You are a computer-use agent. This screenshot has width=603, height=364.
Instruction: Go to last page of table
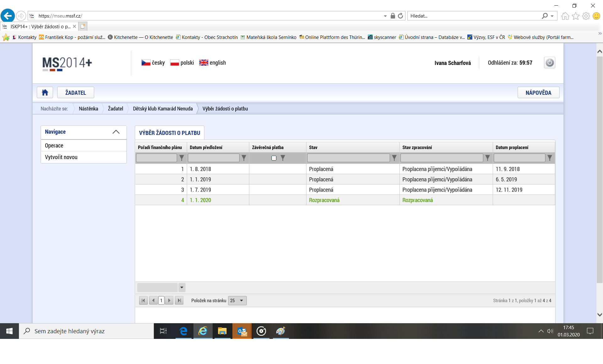click(179, 301)
